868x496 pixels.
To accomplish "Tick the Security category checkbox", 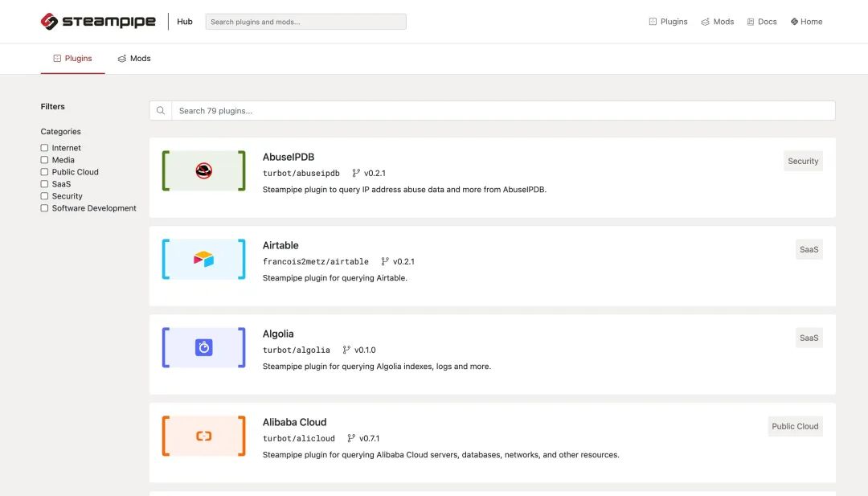I will (x=45, y=196).
